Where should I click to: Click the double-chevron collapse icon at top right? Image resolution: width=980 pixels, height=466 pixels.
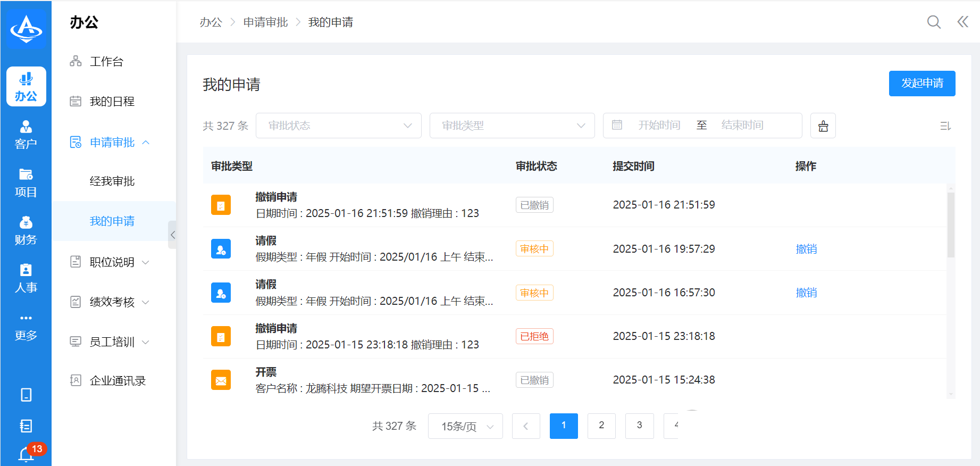(962, 22)
